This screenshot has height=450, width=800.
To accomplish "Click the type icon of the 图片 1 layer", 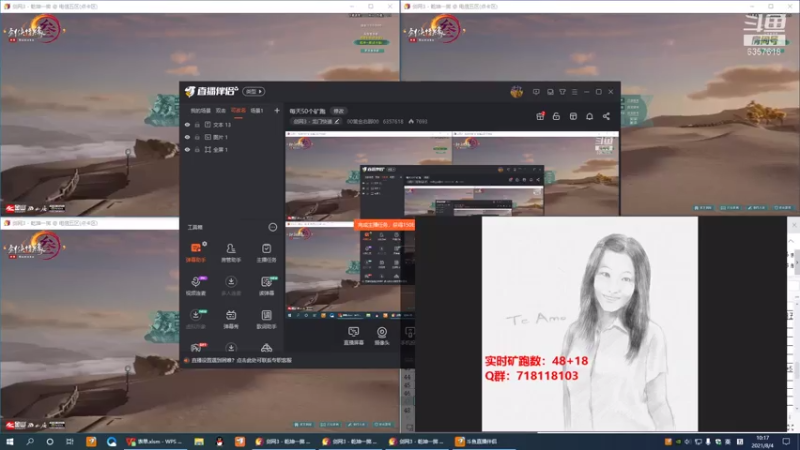I will 208,137.
